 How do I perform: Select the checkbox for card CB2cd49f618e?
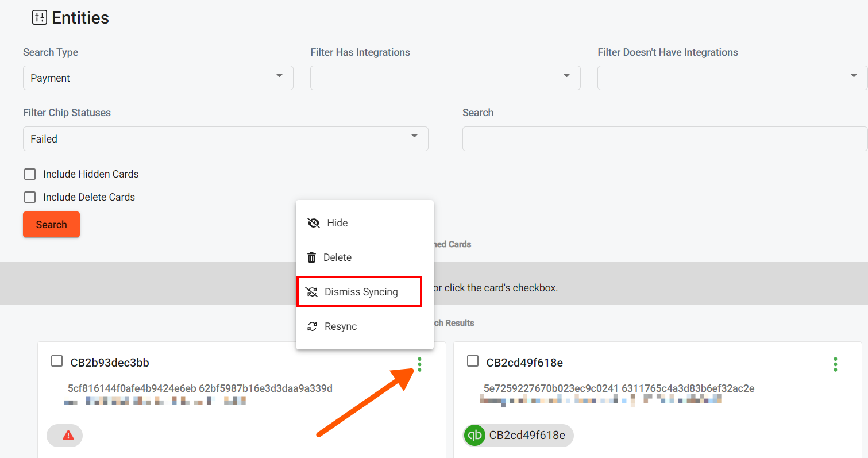pyautogui.click(x=473, y=361)
